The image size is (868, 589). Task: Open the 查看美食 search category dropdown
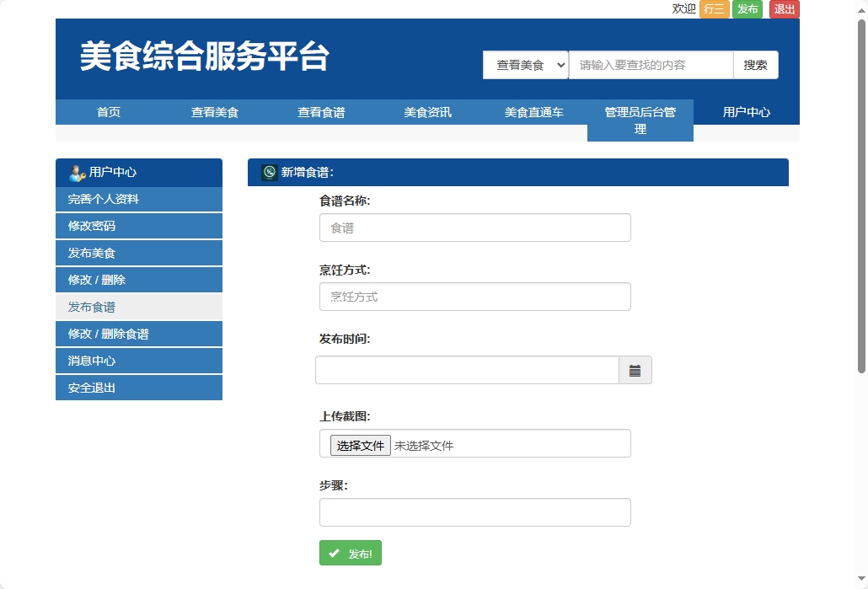525,65
